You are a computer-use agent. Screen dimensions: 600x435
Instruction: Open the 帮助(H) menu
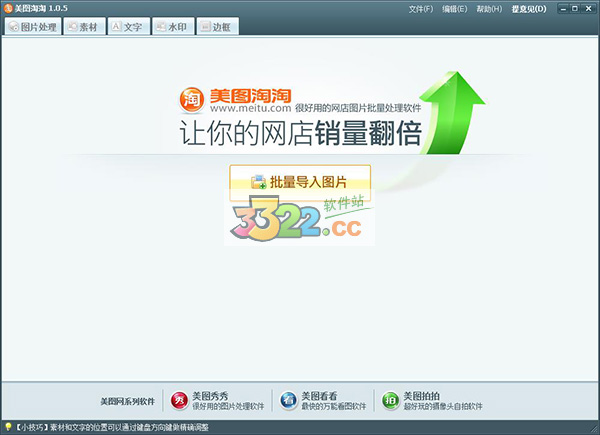point(489,9)
